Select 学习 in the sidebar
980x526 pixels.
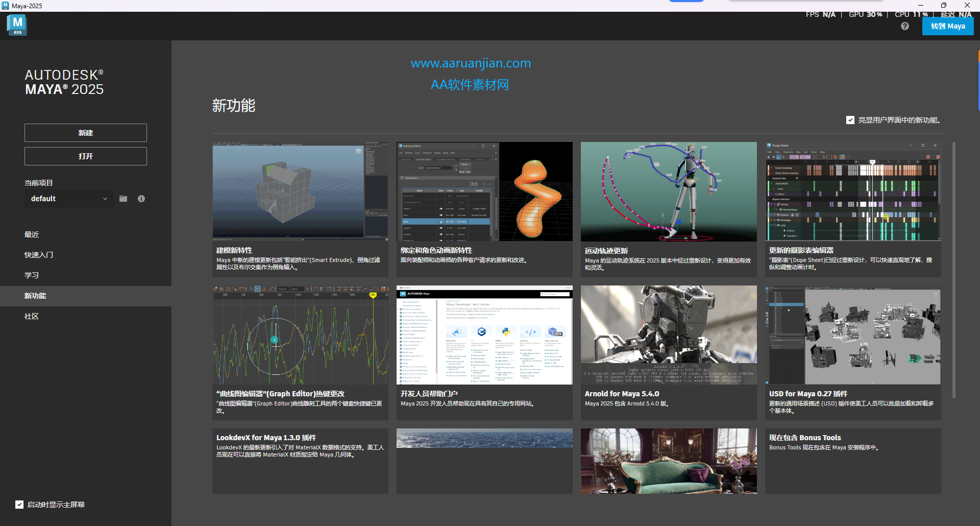pyautogui.click(x=31, y=275)
